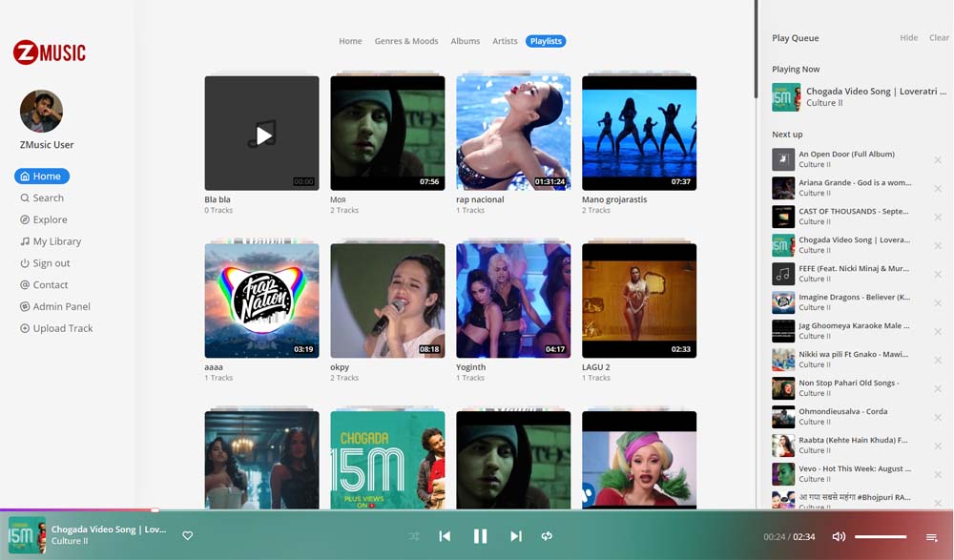
Task: Favorite the current song with heart icon
Action: point(187,535)
